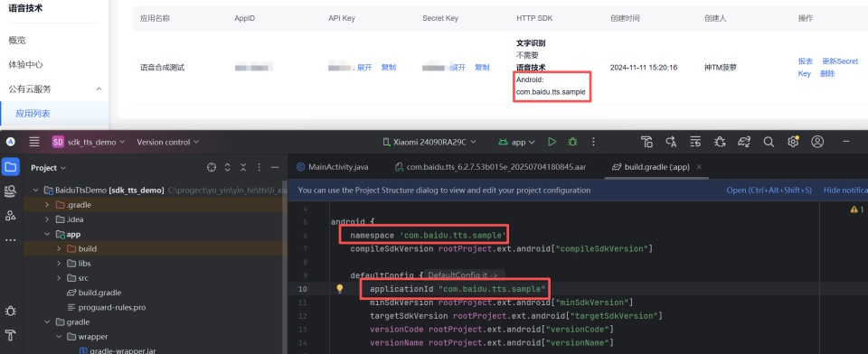Click 复制 next to the Secret Key
The width and height of the screenshot is (868, 354).
482,68
